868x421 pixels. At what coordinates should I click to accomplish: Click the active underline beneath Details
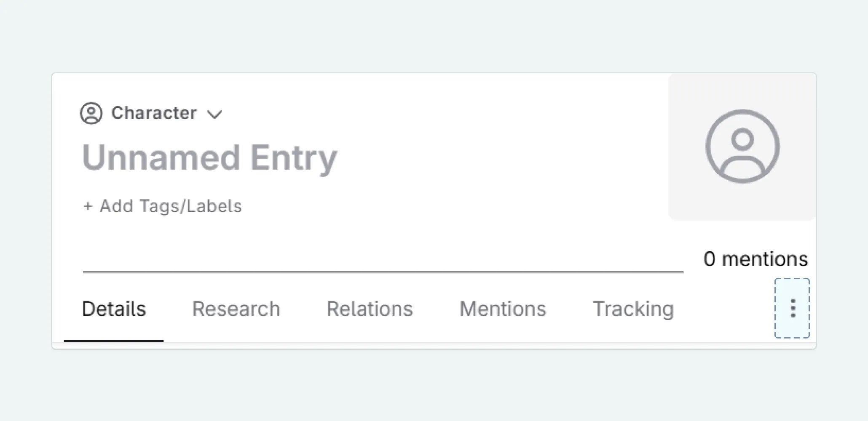click(x=114, y=341)
